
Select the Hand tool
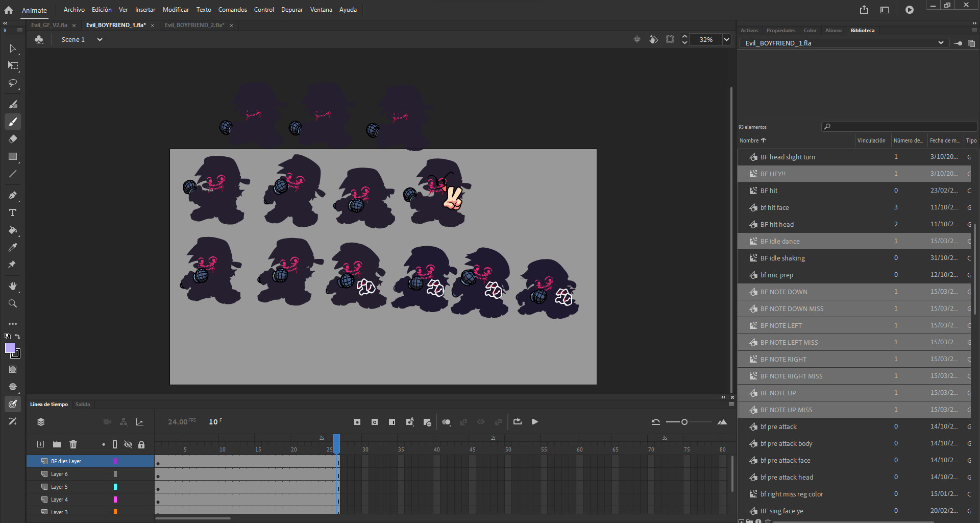13,286
